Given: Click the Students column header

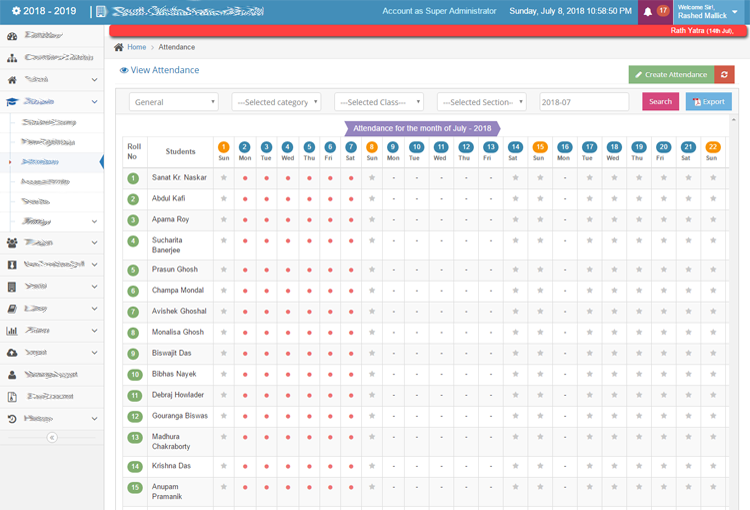Looking at the screenshot, I should point(180,152).
